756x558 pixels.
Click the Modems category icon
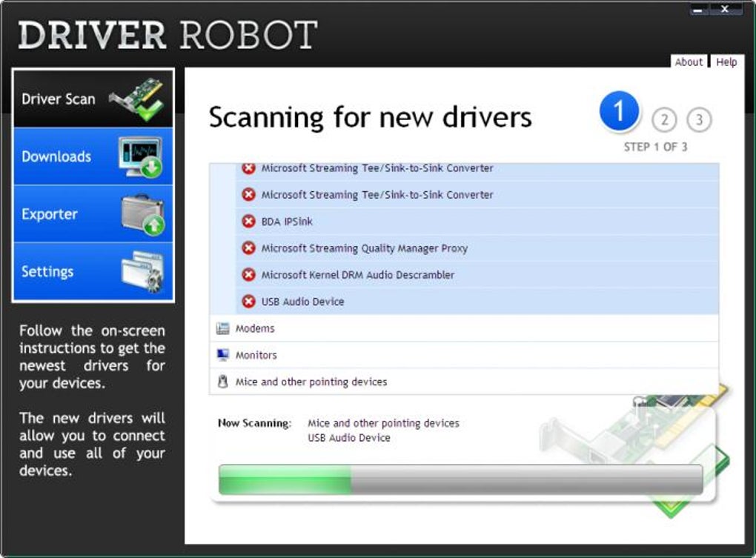223,328
